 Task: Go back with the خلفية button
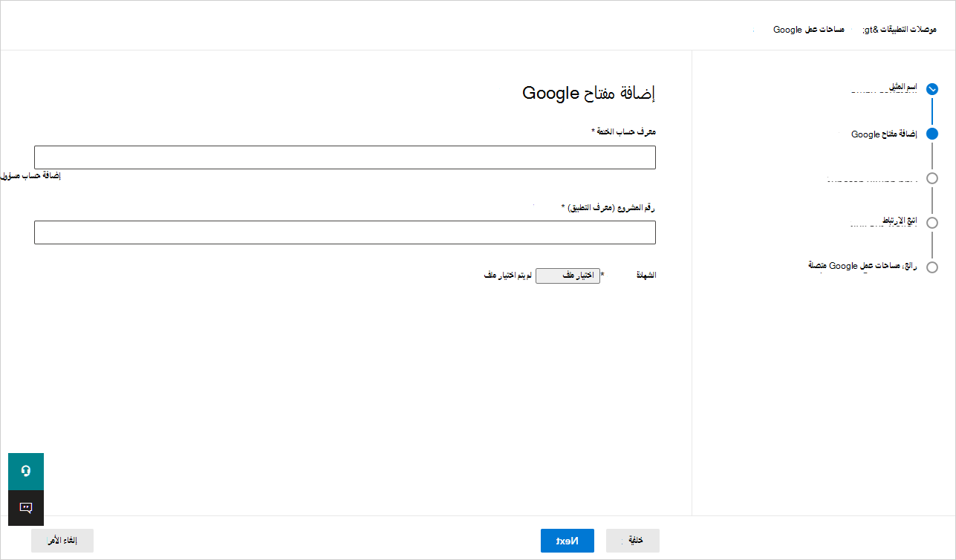tap(633, 541)
